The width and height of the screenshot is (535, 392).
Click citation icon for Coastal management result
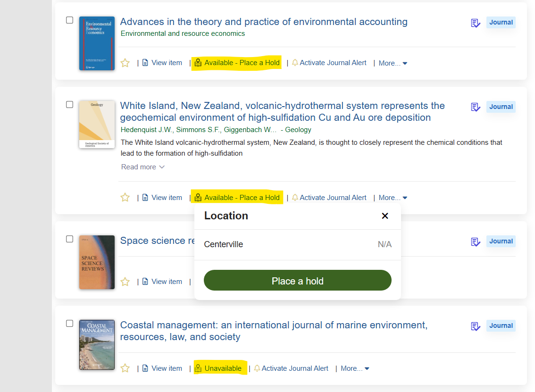coord(475,326)
